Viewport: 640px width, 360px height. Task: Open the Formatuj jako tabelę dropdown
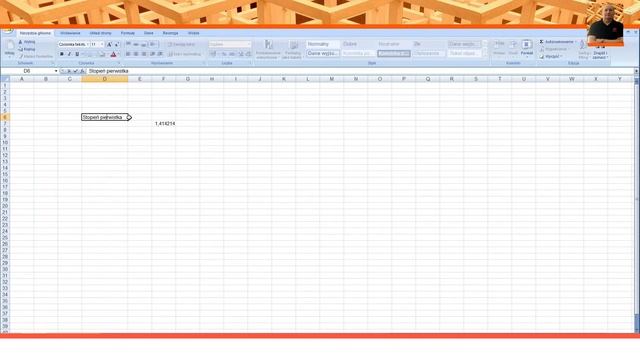293,49
